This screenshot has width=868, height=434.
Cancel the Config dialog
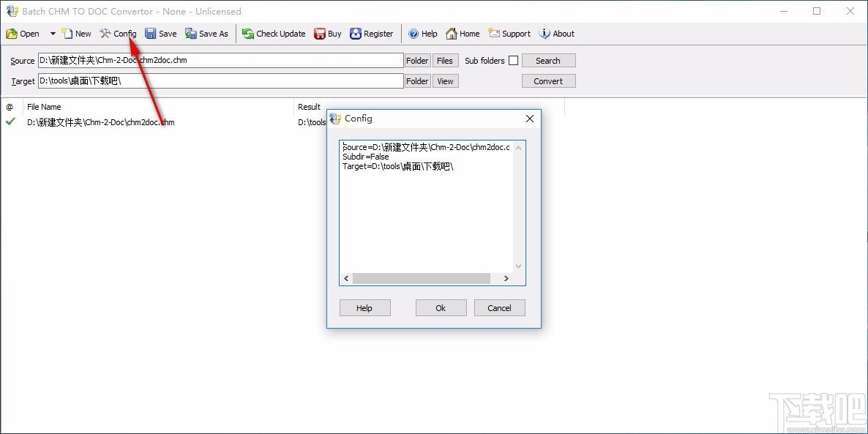click(500, 308)
